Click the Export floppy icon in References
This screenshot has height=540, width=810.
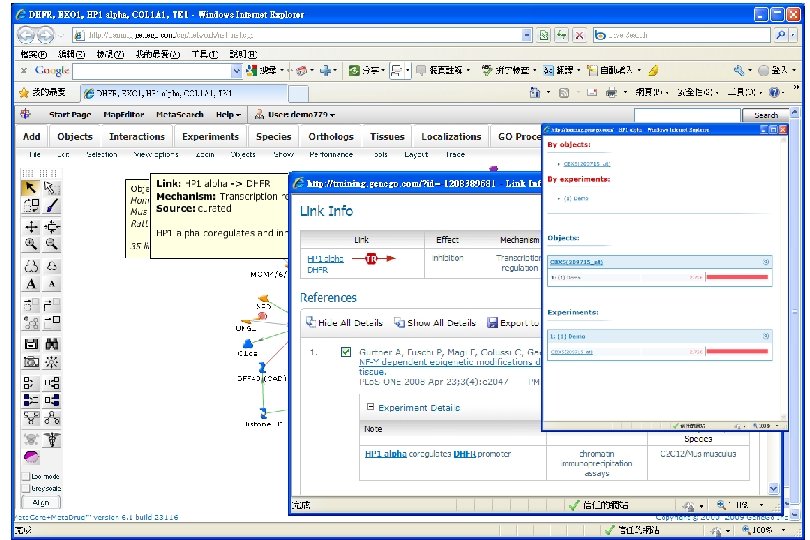tap(492, 322)
